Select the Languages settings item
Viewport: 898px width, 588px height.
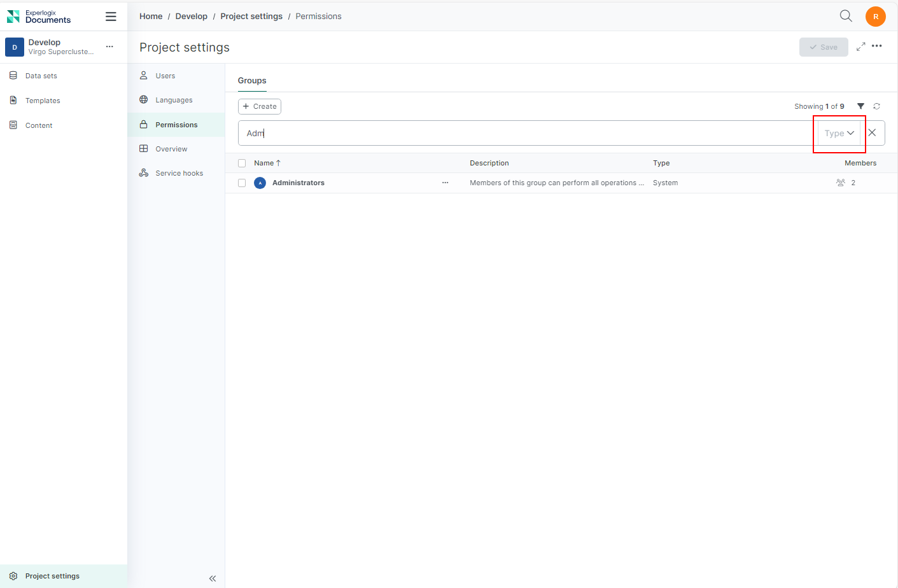coord(176,100)
